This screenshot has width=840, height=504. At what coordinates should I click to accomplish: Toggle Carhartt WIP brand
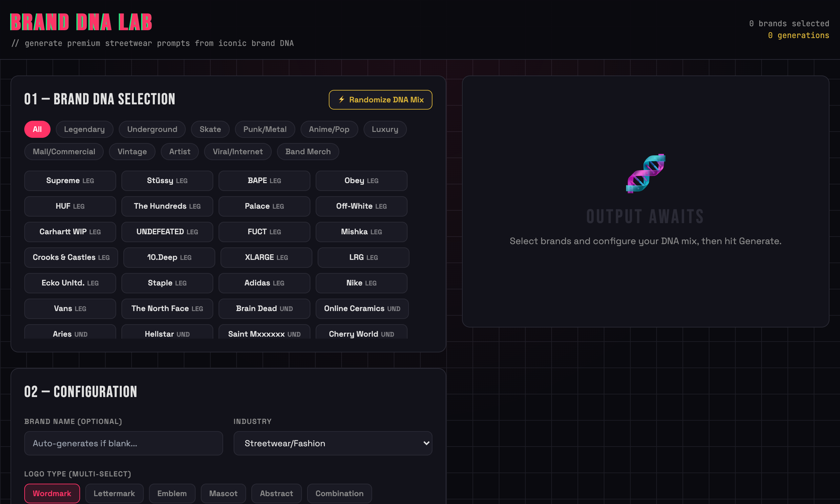[70, 232]
